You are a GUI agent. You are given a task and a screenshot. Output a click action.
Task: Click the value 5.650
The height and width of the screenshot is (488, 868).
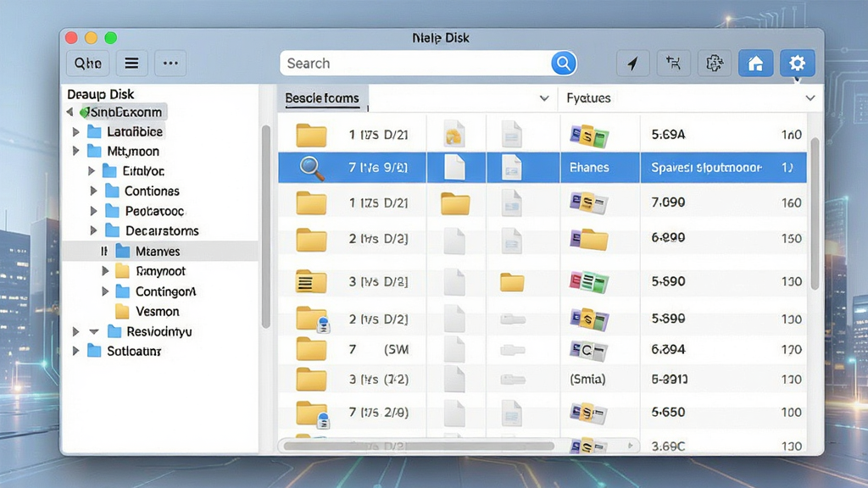668,413
